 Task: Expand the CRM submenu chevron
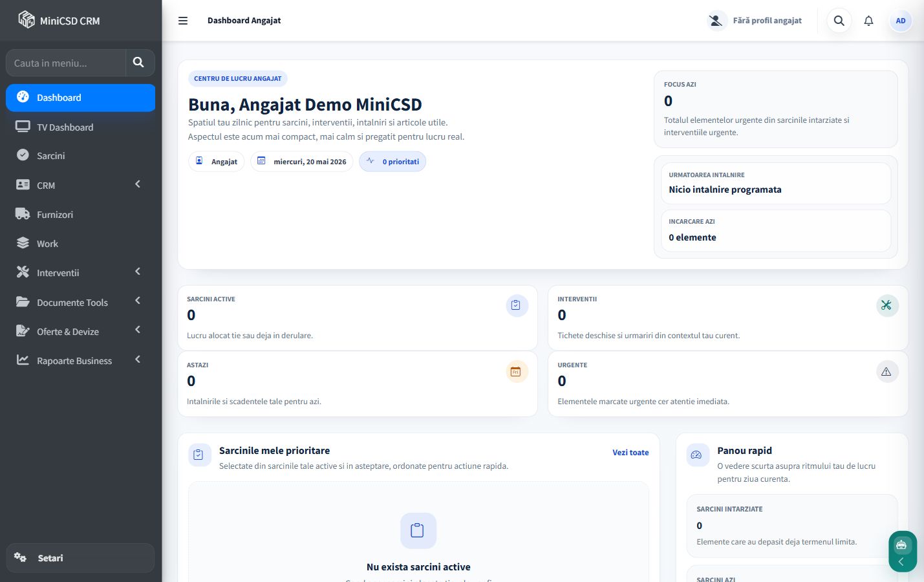(138, 185)
